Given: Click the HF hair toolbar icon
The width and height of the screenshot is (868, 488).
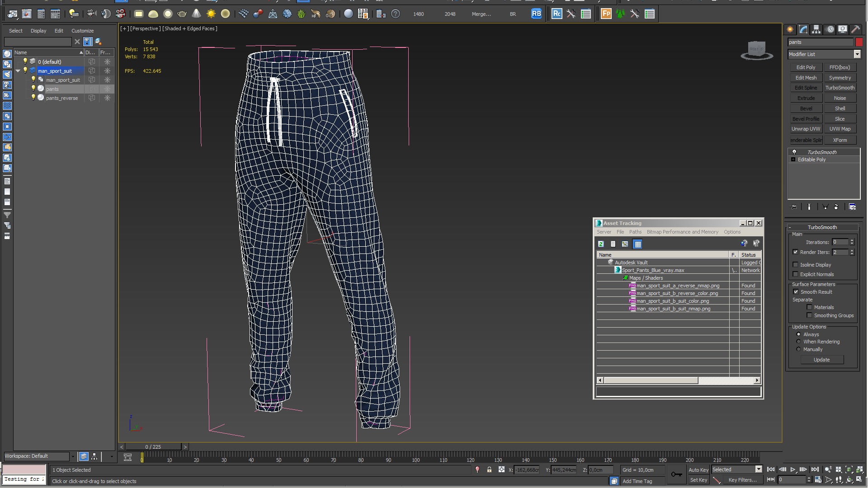Looking at the screenshot, I should point(316,14).
